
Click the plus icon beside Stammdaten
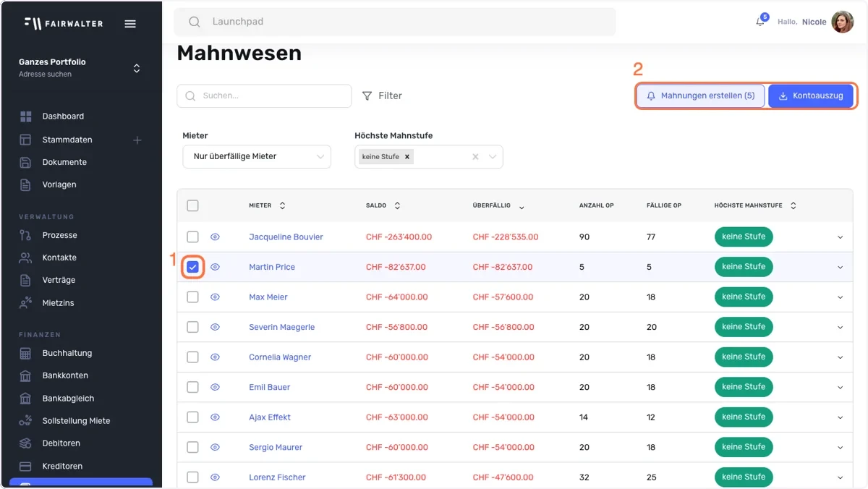pos(137,140)
